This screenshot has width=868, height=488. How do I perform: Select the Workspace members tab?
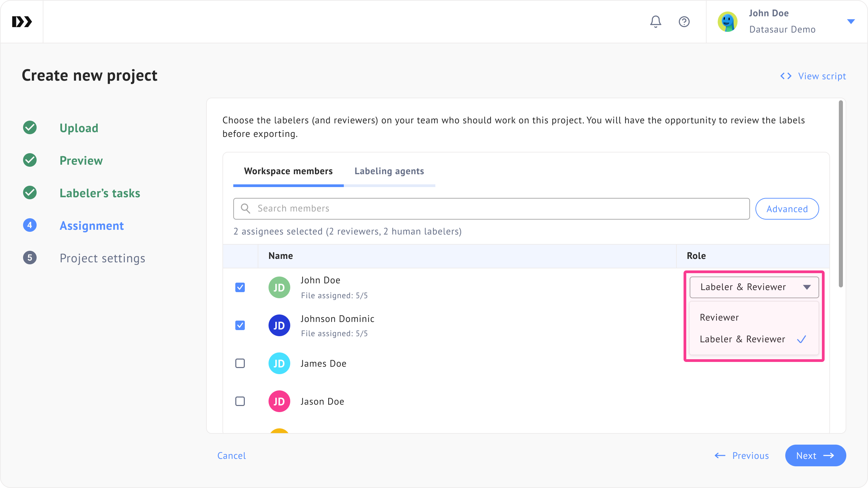[x=288, y=171]
